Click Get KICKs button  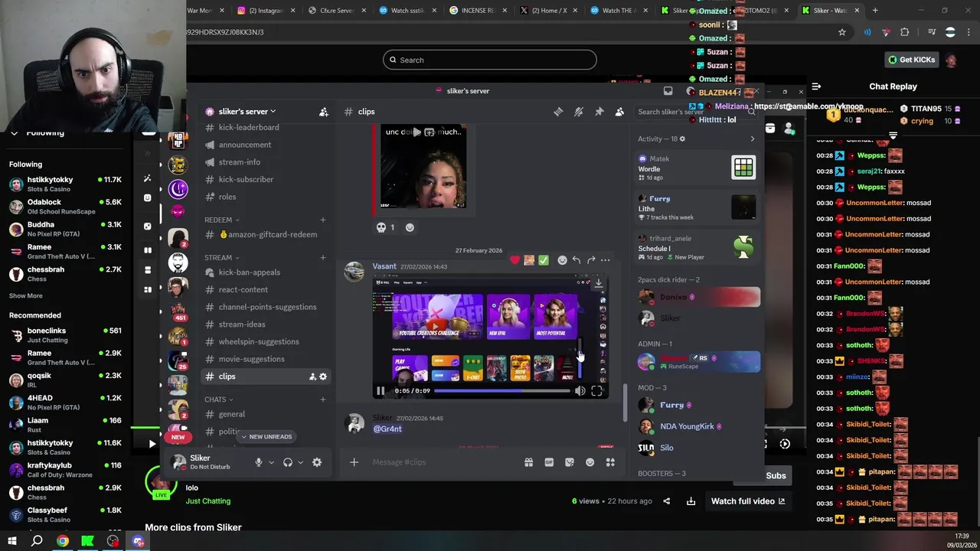pos(911,60)
